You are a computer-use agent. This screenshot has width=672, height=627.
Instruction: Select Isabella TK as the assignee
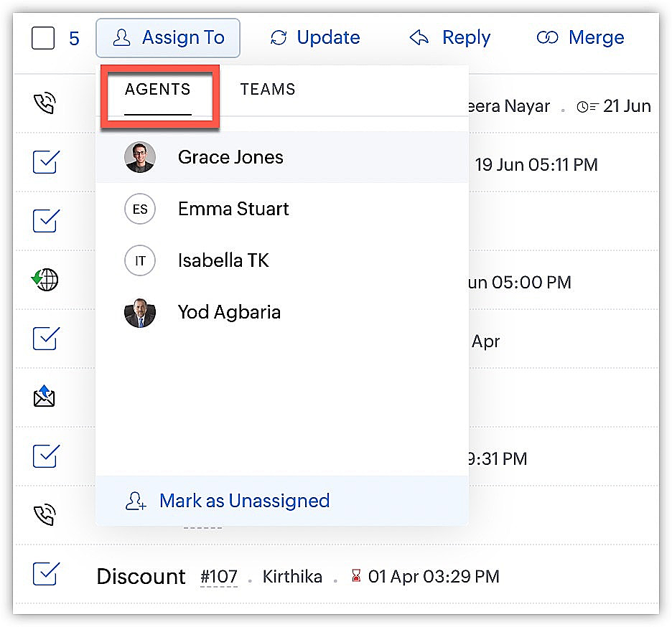point(282,260)
